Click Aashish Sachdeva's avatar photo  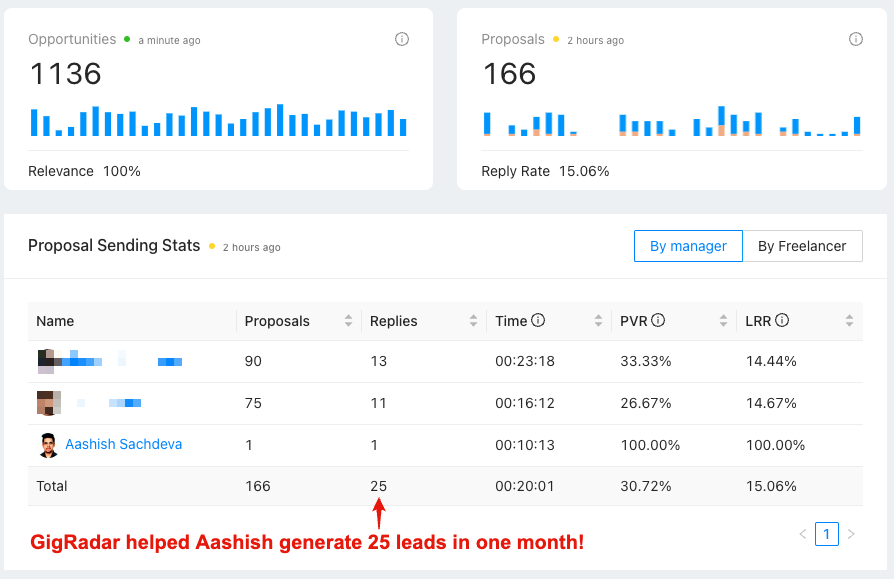(x=48, y=445)
